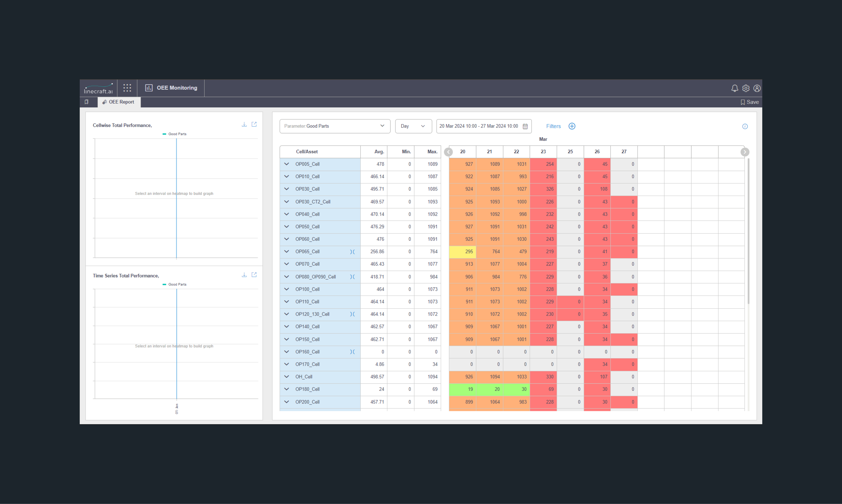Expand the OP030_CT2_Cell row
Viewport: 842px width, 504px height.
[287, 202]
